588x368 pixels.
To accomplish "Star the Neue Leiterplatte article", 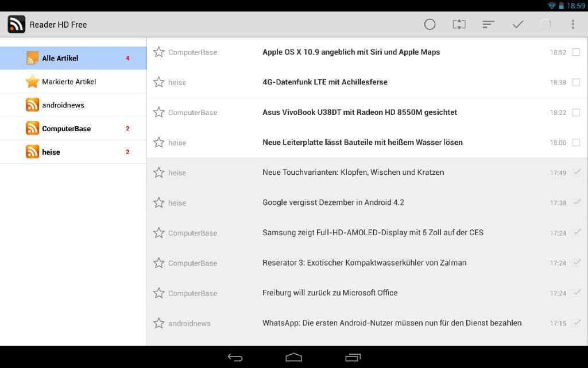I will tap(159, 143).
